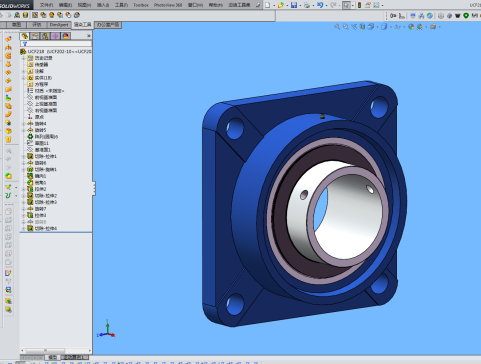Switch to the 办公室产品 command tab
481x364 pixels.
(108, 25)
